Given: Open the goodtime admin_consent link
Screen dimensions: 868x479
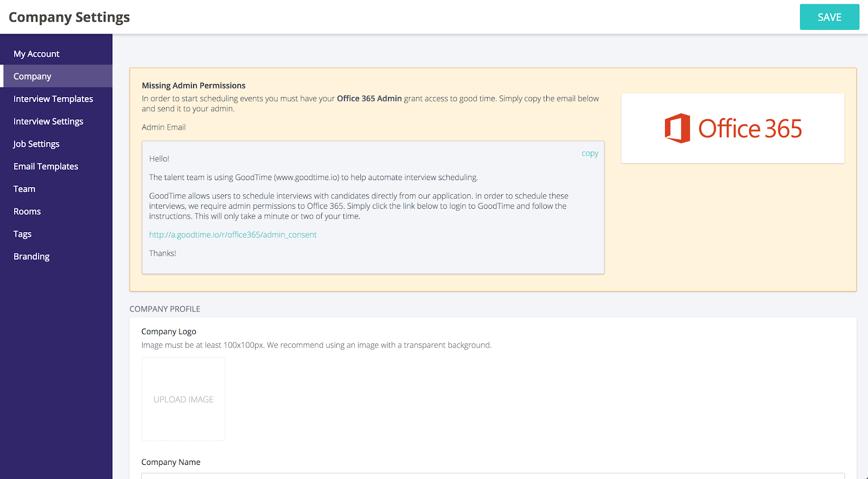Looking at the screenshot, I should 233,235.
